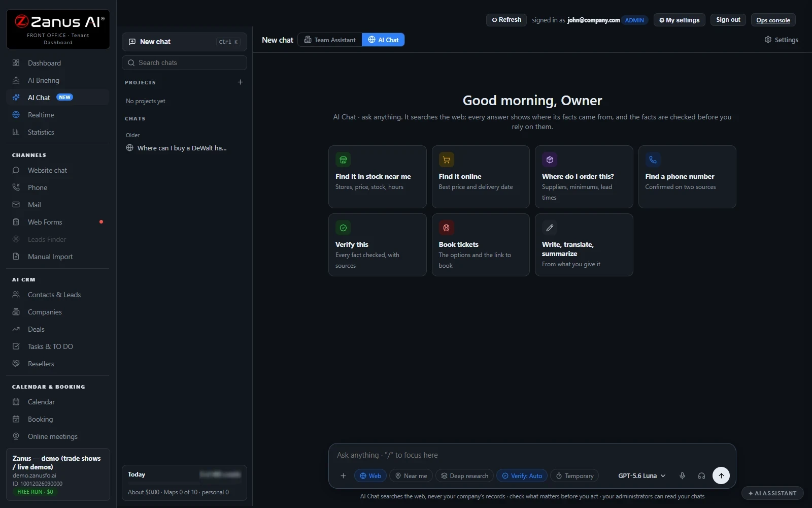This screenshot has height=508, width=812.
Task: Click the 'No projects yet' text
Action: pos(146,101)
